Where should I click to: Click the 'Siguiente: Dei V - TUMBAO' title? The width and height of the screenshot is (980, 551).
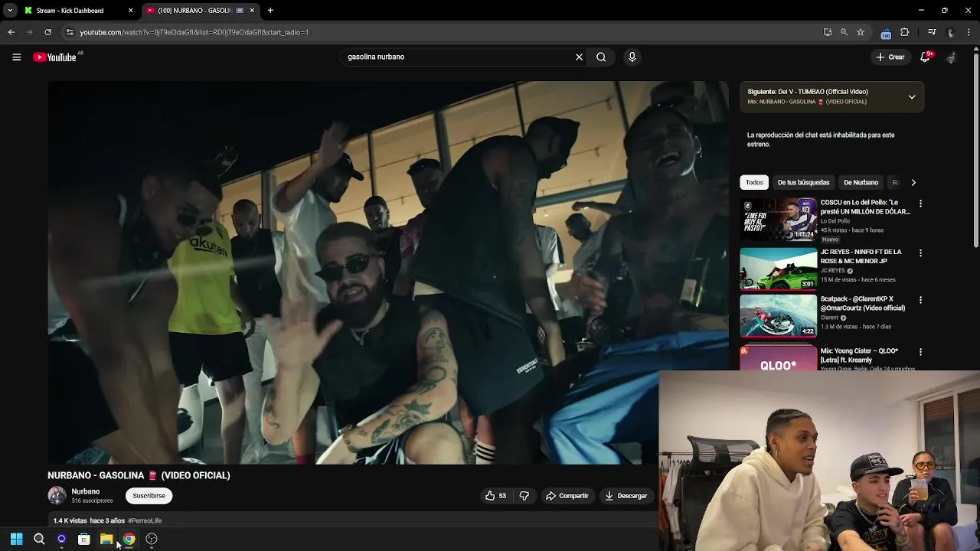808,92
